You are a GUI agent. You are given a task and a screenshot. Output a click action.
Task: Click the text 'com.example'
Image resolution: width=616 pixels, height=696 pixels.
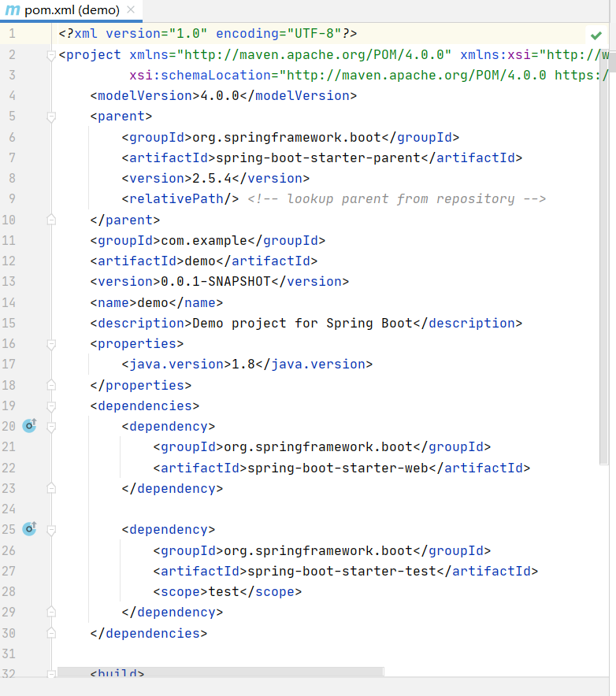pos(204,240)
